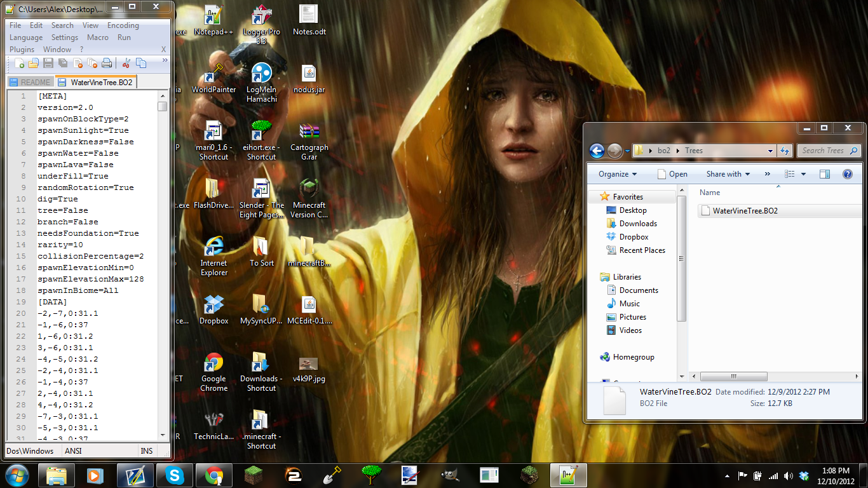The image size is (868, 488).
Task: Open the view options dropdown arrow in Explorer
Action: coord(803,174)
